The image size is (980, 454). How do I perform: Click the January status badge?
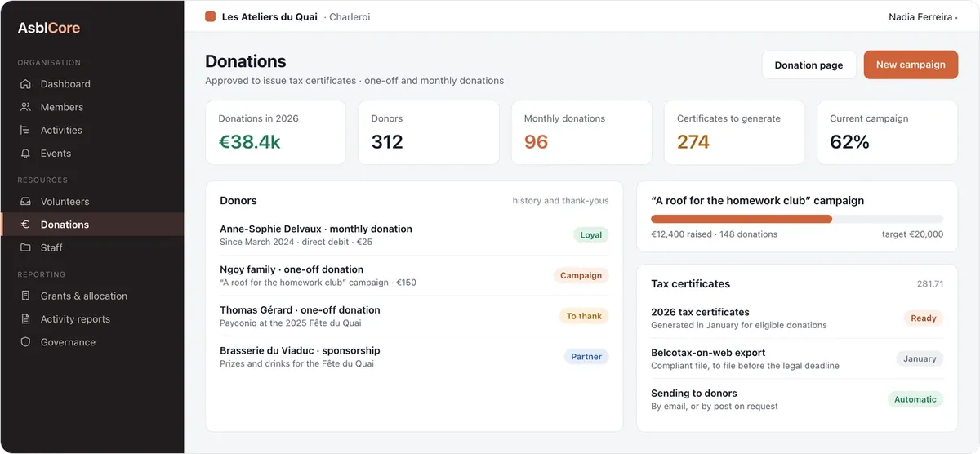920,358
